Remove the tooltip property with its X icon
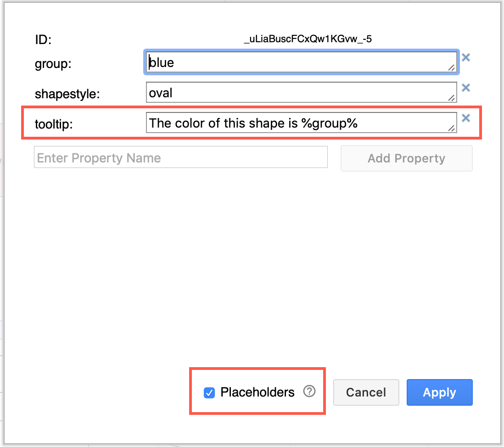The width and height of the screenshot is (504, 447). [x=466, y=118]
